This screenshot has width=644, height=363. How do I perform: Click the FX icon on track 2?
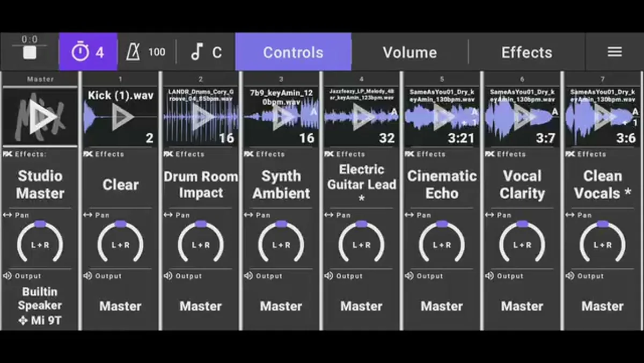point(169,154)
